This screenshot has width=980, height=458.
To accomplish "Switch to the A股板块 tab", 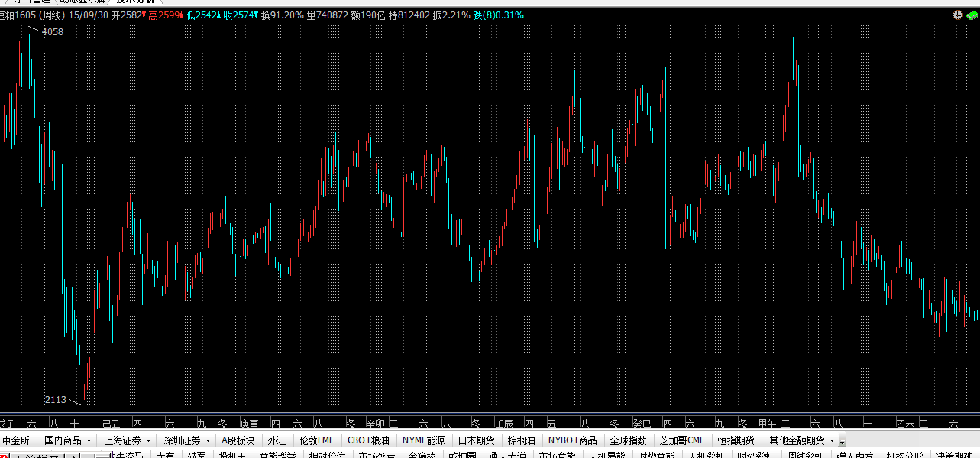I will (x=238, y=440).
